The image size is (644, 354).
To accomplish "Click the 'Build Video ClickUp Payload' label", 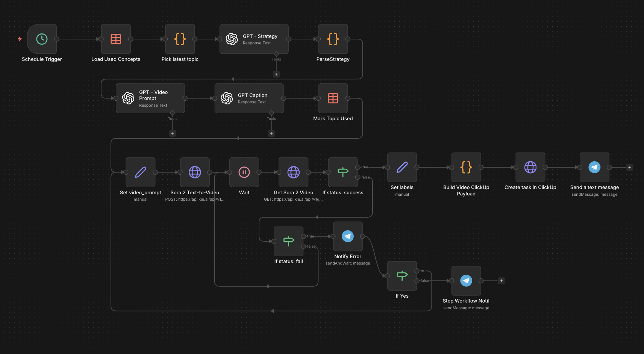I will 466,191.
